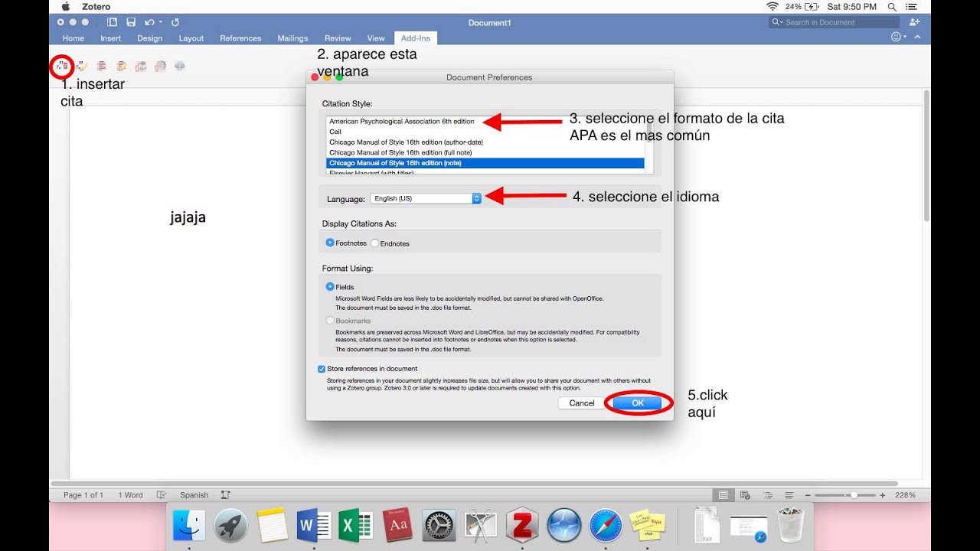Click the zoom slider in status bar

coord(845,495)
